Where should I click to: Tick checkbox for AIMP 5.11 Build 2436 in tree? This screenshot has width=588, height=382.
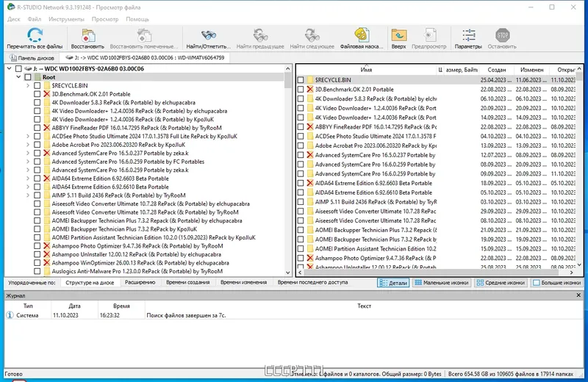pyautogui.click(x=37, y=195)
